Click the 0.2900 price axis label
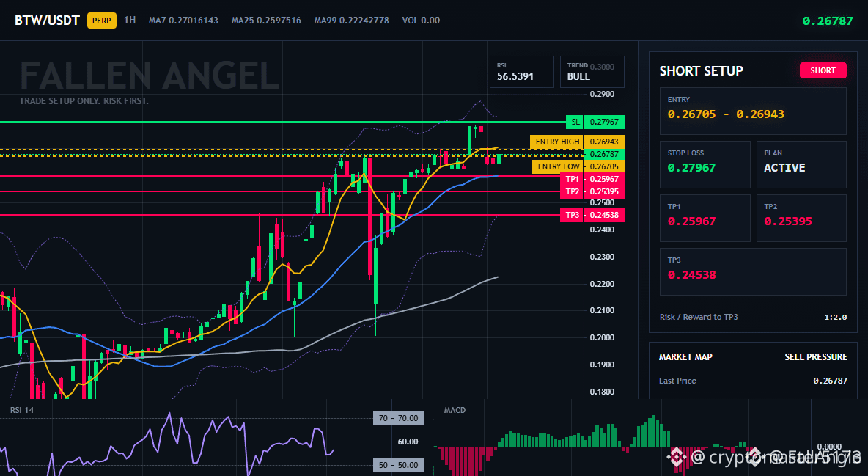This screenshot has height=476, width=868. coord(603,94)
